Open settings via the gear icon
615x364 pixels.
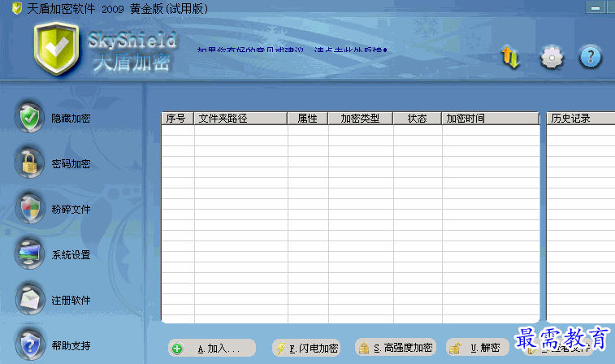coord(552,58)
